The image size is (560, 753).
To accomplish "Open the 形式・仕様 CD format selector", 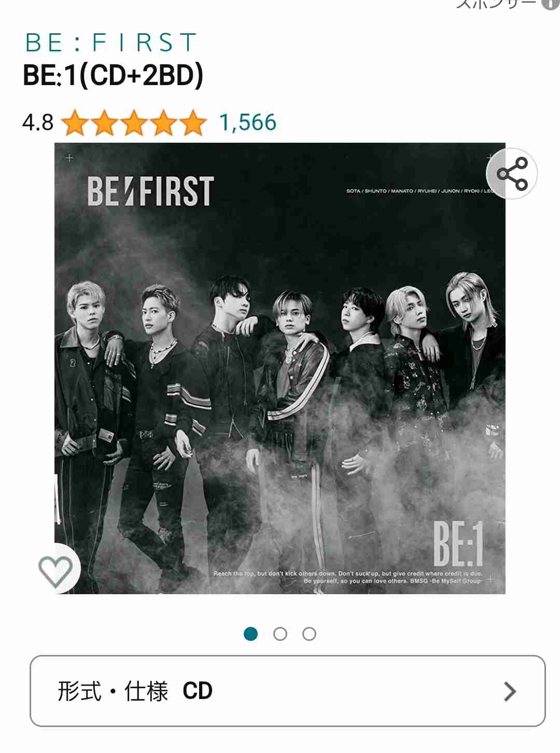I will point(288,691).
